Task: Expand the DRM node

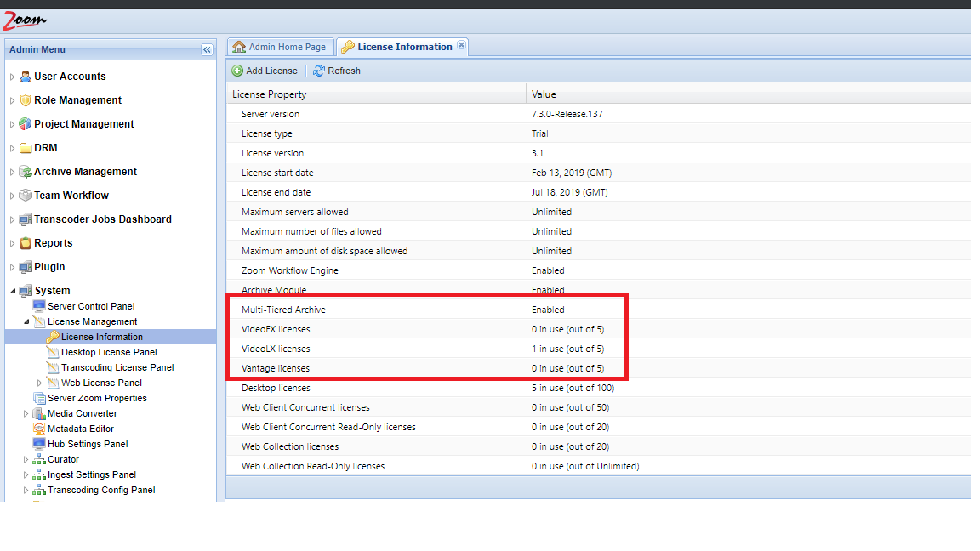Action: point(12,148)
